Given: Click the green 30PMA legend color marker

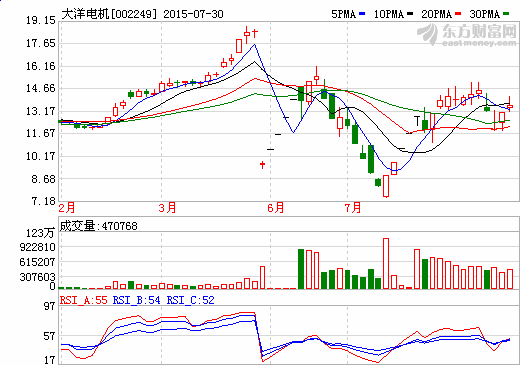Looking at the screenshot, I should (x=506, y=14).
